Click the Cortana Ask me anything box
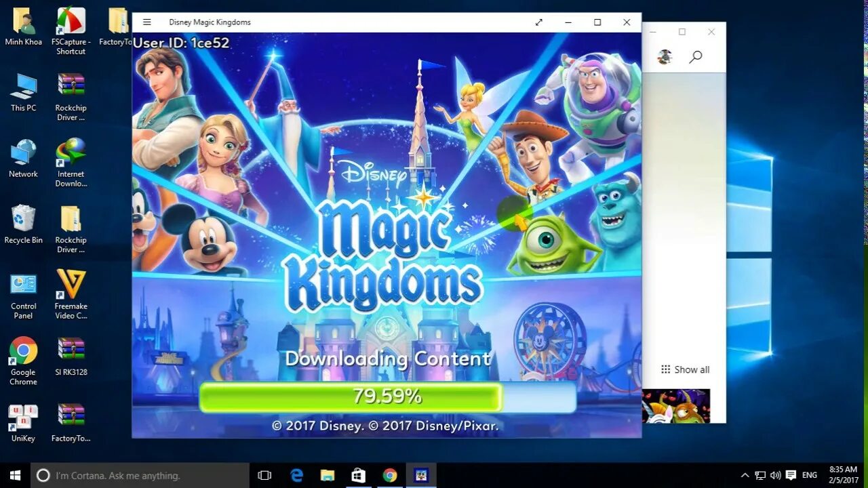 pos(140,475)
